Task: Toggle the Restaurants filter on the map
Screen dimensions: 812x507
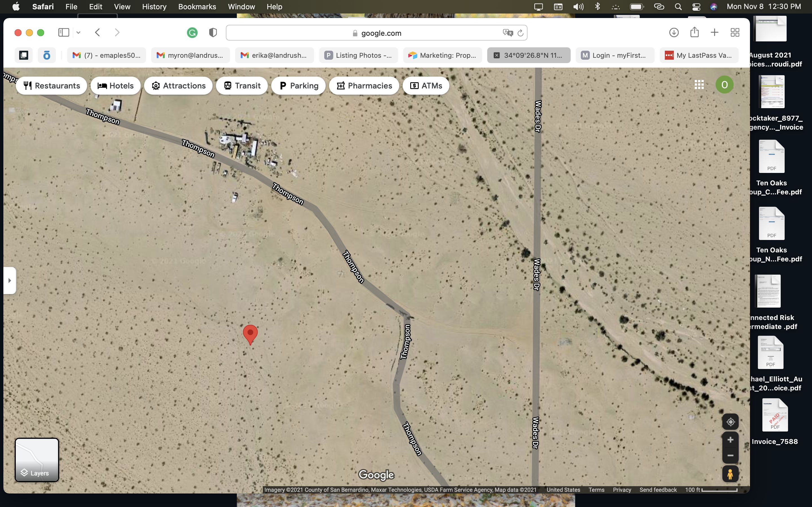Action: coord(51,86)
